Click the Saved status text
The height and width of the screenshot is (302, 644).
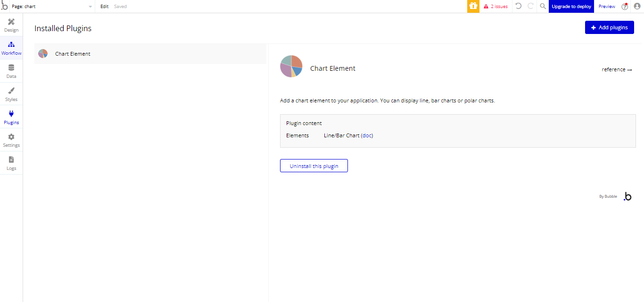click(120, 7)
